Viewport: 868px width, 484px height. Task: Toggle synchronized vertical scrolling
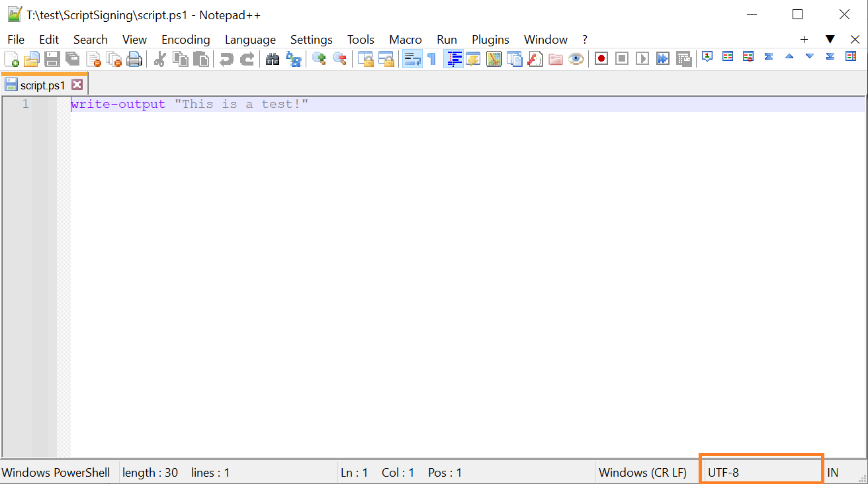point(366,58)
